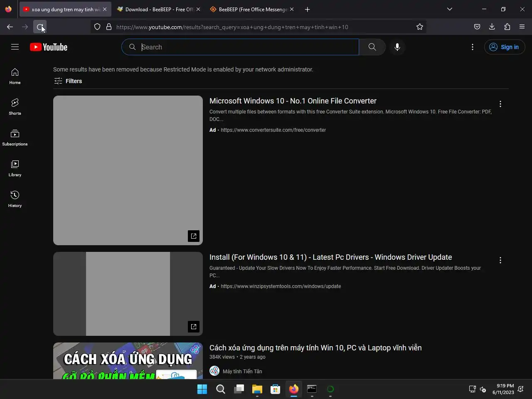Open Microsoft Store from taskbar
Viewport: 532px width, 399px height.
tap(276, 389)
